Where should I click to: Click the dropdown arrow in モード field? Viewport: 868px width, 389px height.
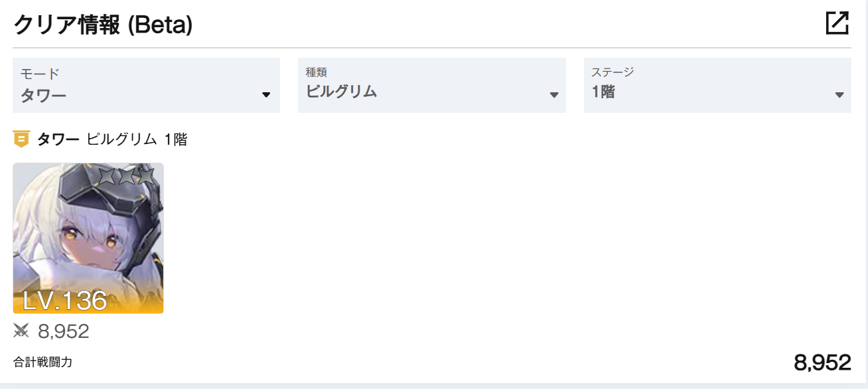pos(266,95)
